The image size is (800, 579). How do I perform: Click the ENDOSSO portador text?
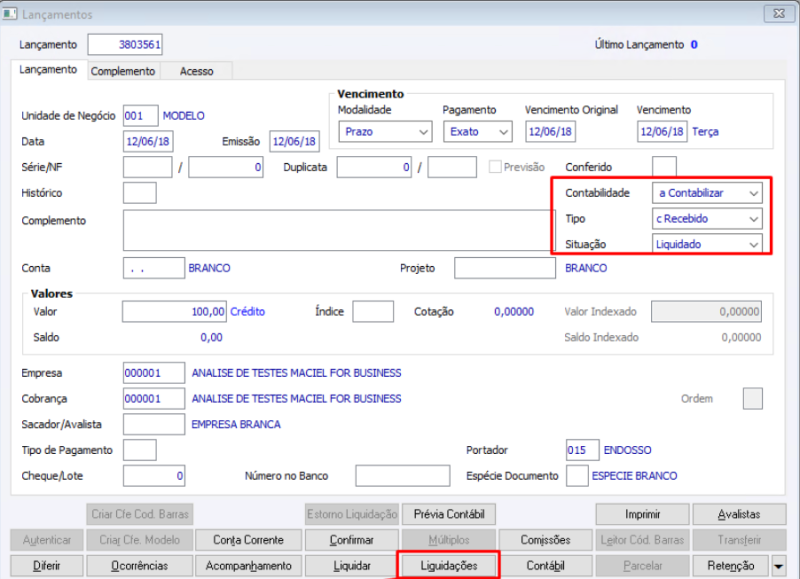click(x=627, y=450)
